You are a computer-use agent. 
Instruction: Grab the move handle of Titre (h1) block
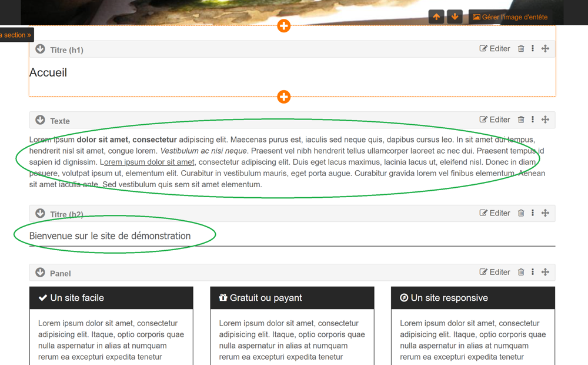point(545,49)
